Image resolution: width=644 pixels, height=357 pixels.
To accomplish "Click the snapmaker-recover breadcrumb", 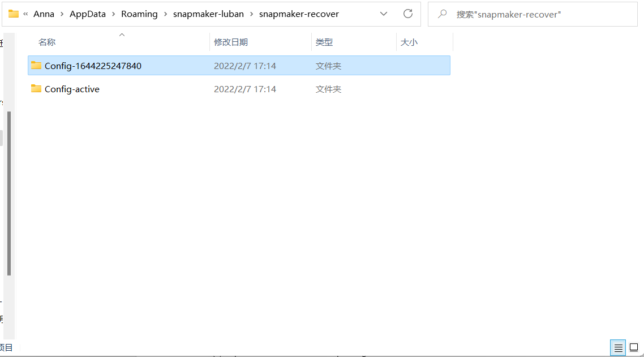I will click(299, 14).
